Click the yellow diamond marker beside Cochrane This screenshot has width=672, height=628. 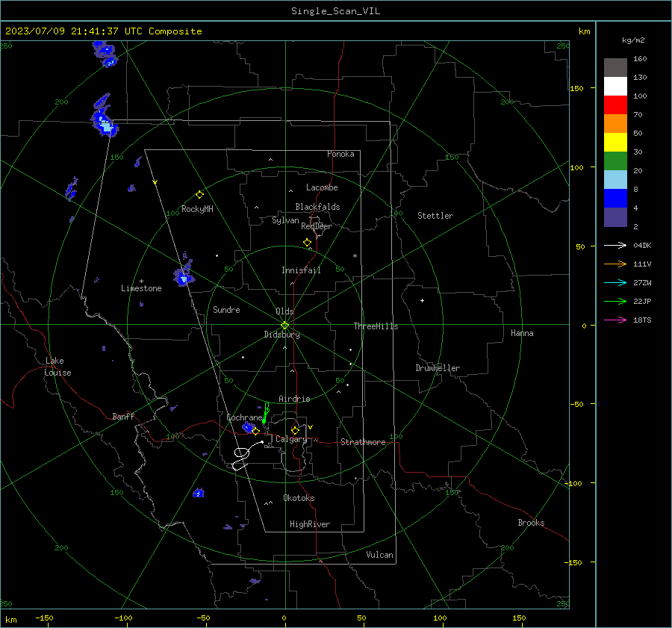[x=255, y=431]
